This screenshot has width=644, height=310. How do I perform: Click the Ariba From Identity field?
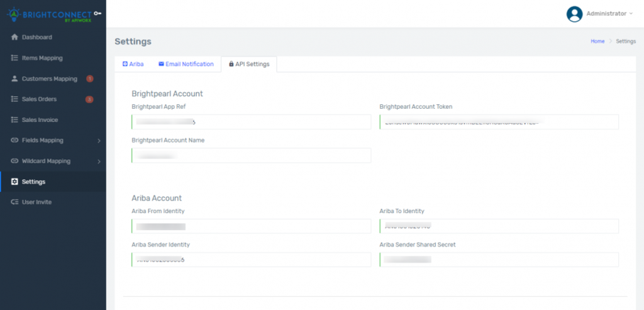pyautogui.click(x=252, y=226)
